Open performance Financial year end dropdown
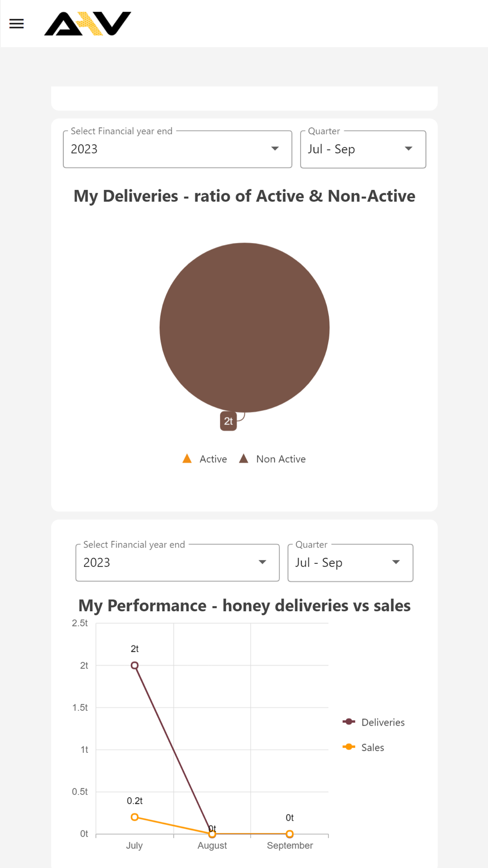This screenshot has width=488, height=868. click(178, 562)
